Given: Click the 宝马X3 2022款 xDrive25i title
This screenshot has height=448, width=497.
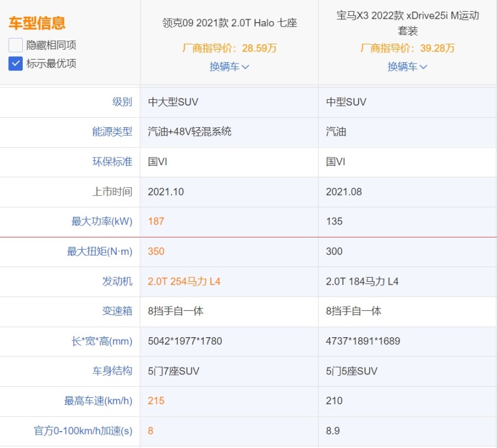Looking at the screenshot, I should click(408, 23).
